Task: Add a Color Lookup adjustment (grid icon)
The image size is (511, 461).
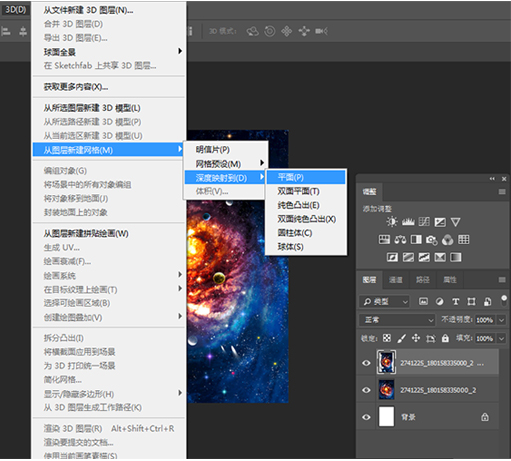Action: pyautogui.click(x=464, y=239)
